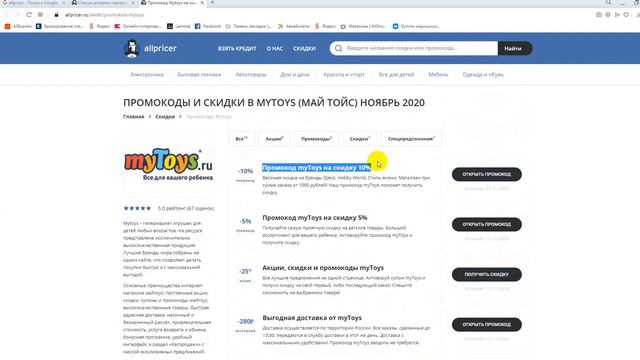640x360 pixels.
Task: Click the 5.0 рейтинг (67 оценок) text
Action: pyautogui.click(x=186, y=208)
